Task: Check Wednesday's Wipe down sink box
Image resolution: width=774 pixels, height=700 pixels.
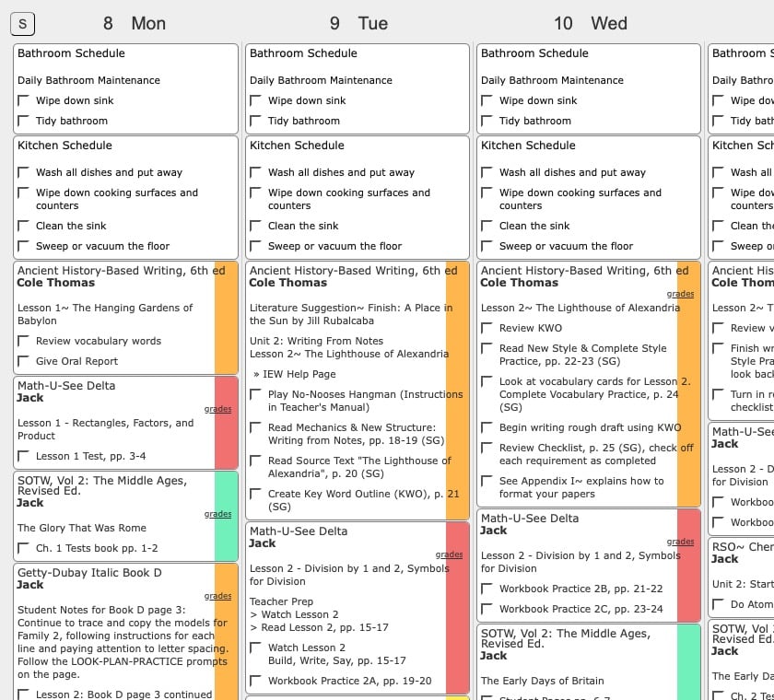Action: click(x=487, y=100)
